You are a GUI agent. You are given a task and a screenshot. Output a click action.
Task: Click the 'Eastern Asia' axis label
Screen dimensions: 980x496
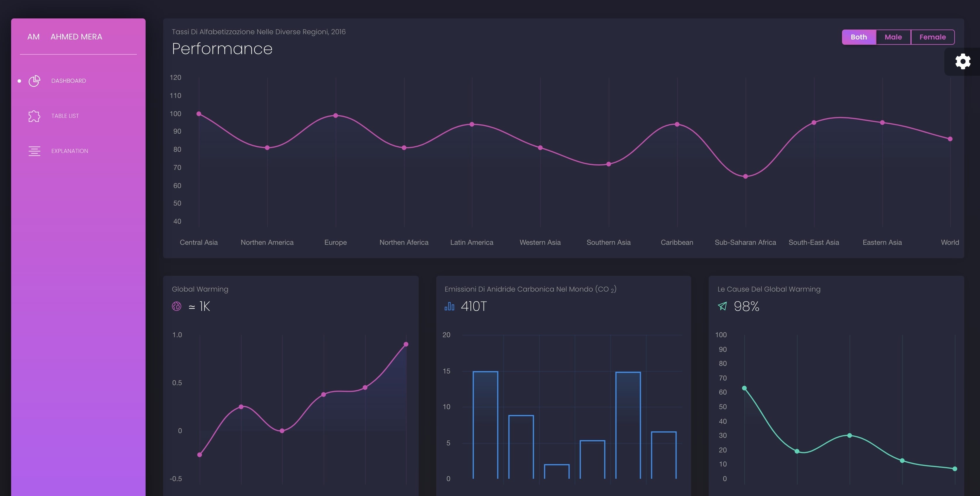882,242
